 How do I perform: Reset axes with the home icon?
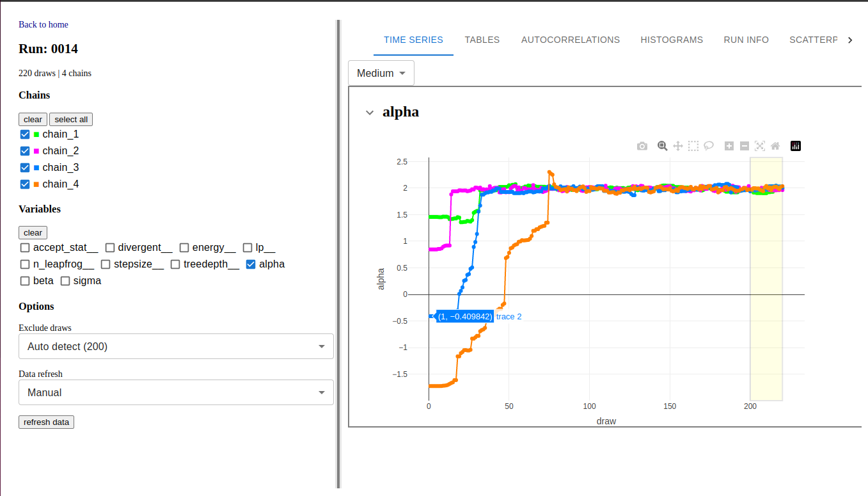tap(775, 146)
